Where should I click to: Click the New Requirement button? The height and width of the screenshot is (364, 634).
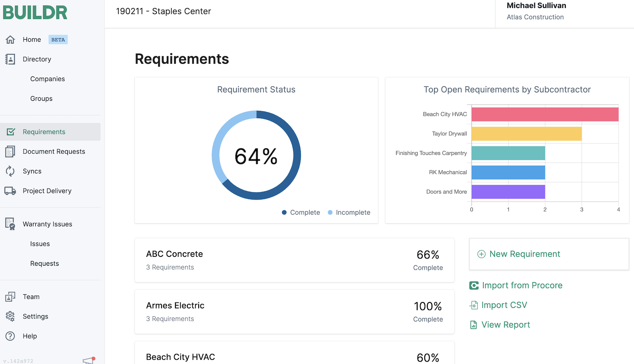549,254
